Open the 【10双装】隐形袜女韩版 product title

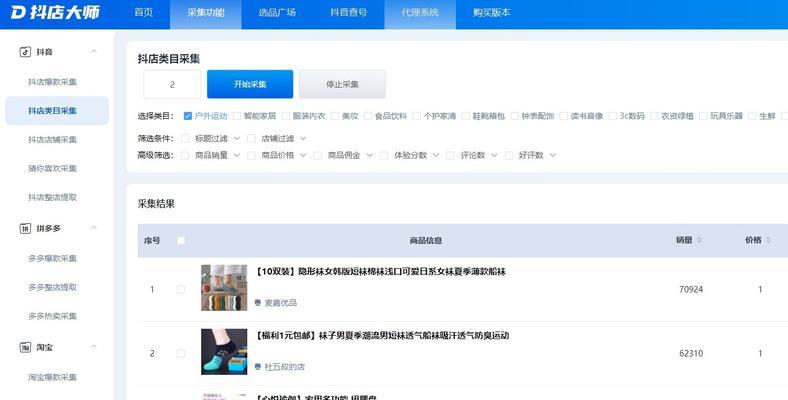pos(380,271)
